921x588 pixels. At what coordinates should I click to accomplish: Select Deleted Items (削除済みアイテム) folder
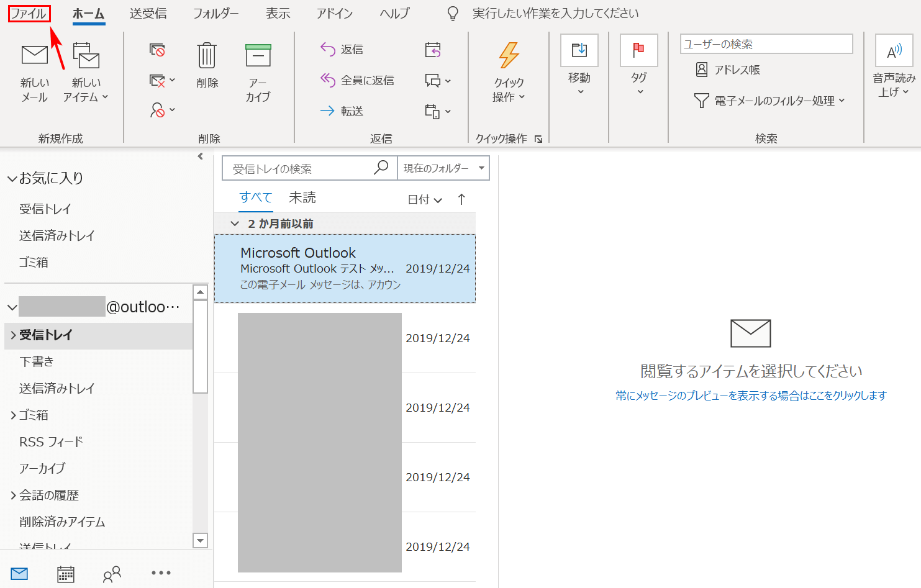(62, 522)
